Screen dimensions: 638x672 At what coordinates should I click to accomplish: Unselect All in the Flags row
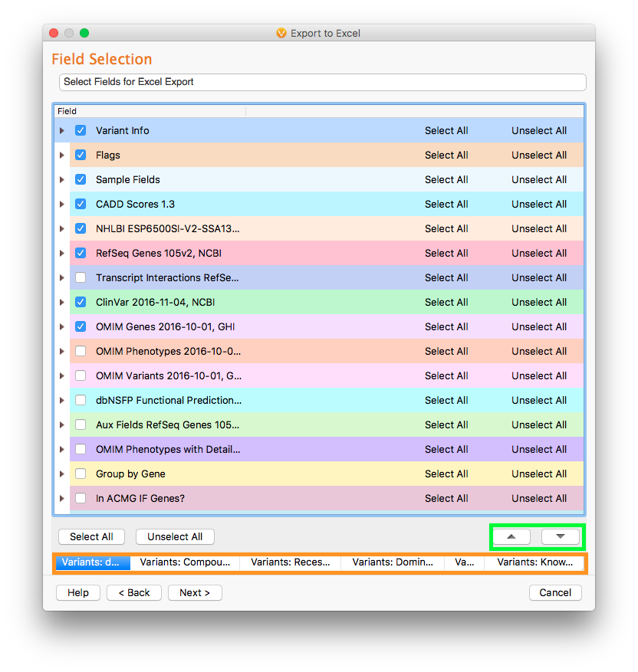[x=539, y=155]
